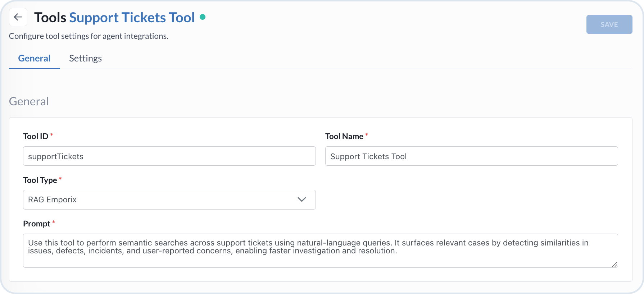Click the 'Tool ID' field label
Viewport: 644px width, 294px height.
tap(36, 136)
